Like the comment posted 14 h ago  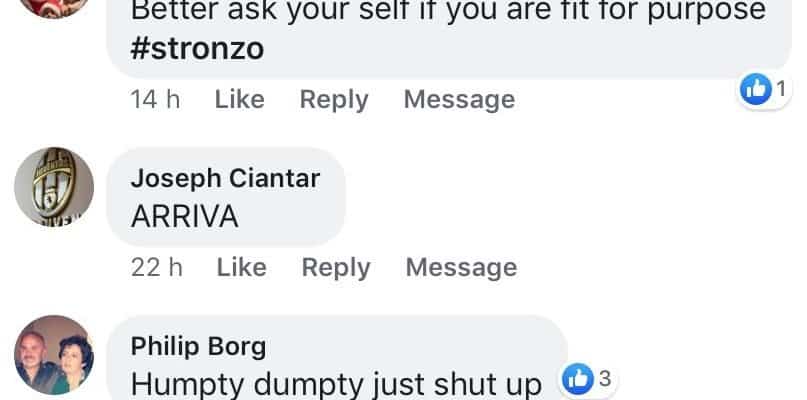tap(240, 99)
